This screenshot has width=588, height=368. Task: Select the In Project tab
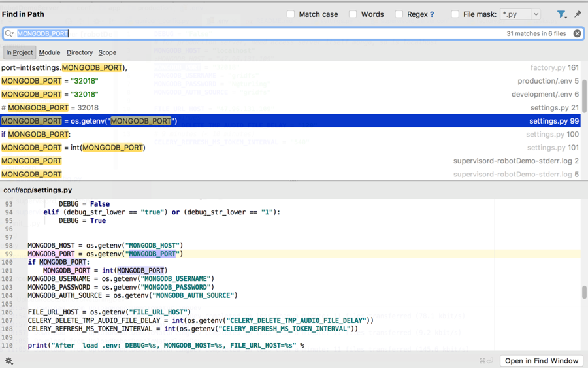pyautogui.click(x=20, y=52)
